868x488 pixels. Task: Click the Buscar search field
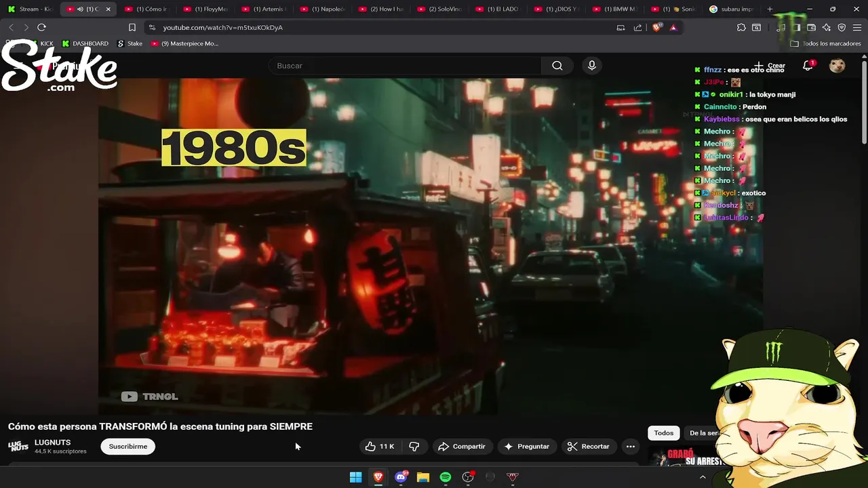click(405, 66)
